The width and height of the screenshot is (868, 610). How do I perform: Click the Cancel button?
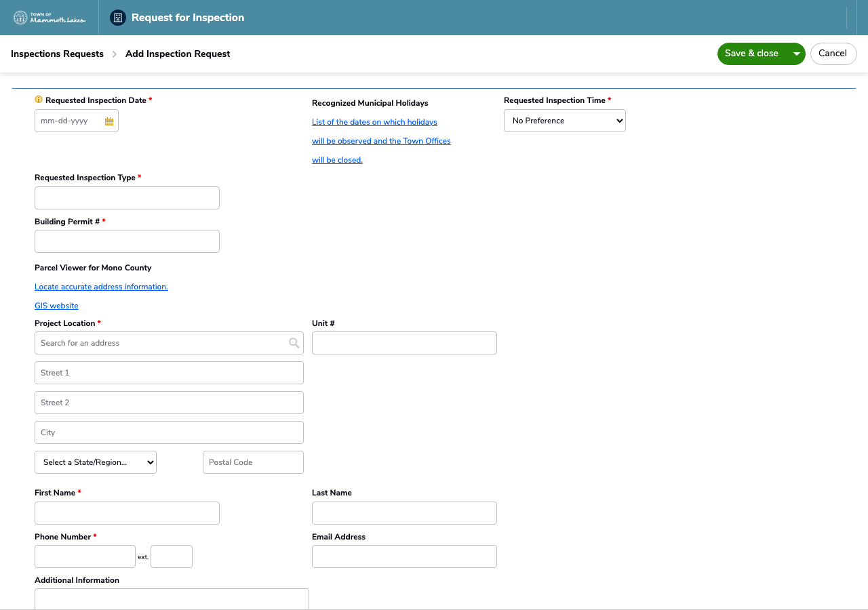pyautogui.click(x=833, y=54)
